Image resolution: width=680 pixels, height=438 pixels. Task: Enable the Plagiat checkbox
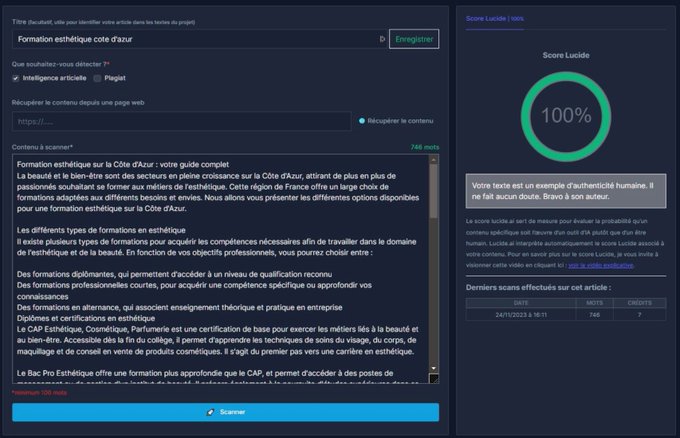click(98, 78)
